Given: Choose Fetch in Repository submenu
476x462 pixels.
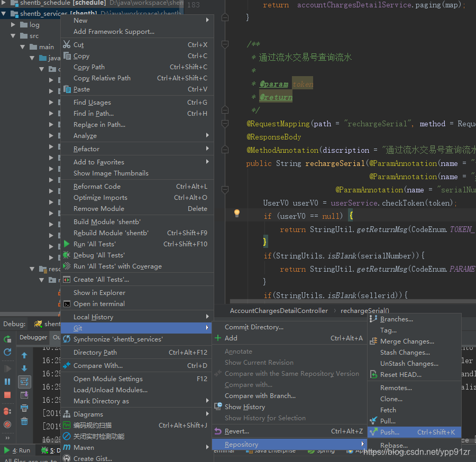Looking at the screenshot, I should (x=414, y=410).
